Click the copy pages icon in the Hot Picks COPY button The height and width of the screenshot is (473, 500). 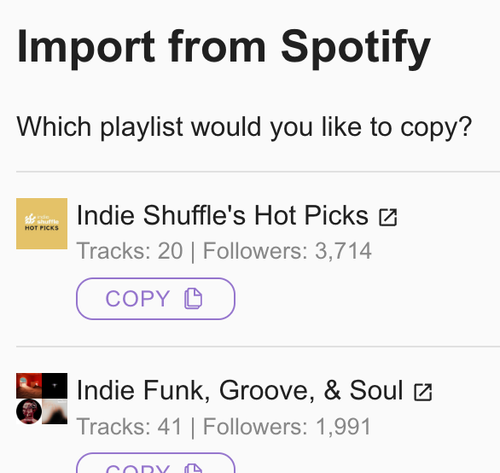click(x=193, y=299)
